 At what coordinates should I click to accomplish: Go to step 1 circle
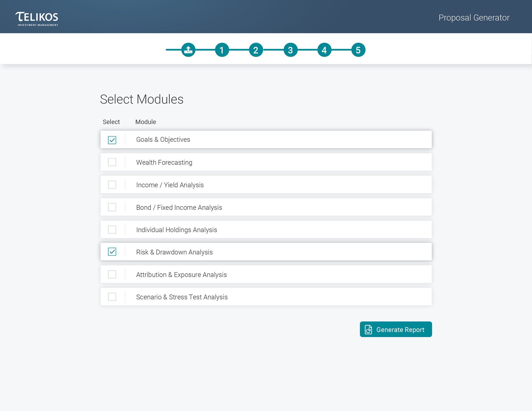click(222, 50)
